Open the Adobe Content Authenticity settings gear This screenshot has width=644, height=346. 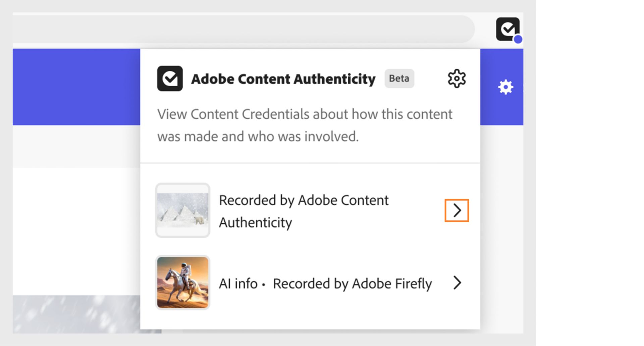457,78
